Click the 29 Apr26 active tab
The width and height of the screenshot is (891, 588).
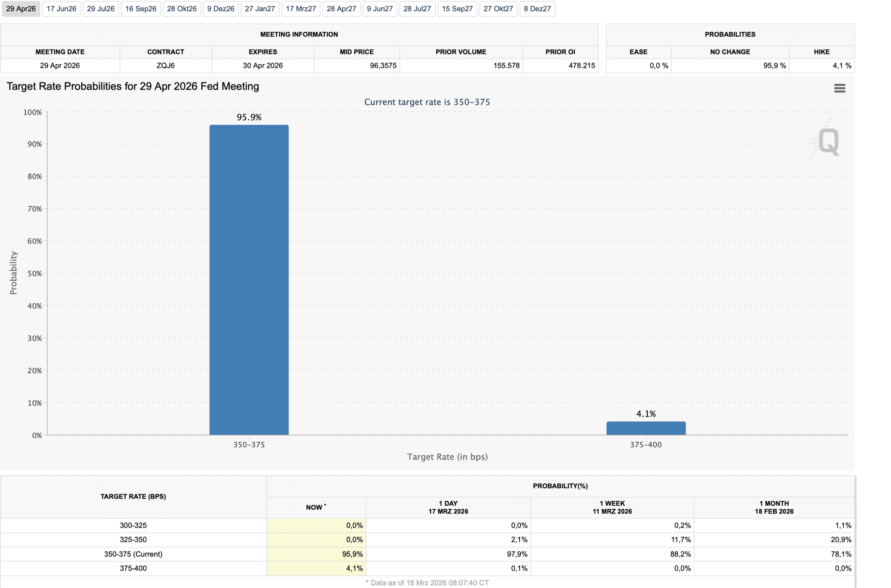[x=21, y=9]
